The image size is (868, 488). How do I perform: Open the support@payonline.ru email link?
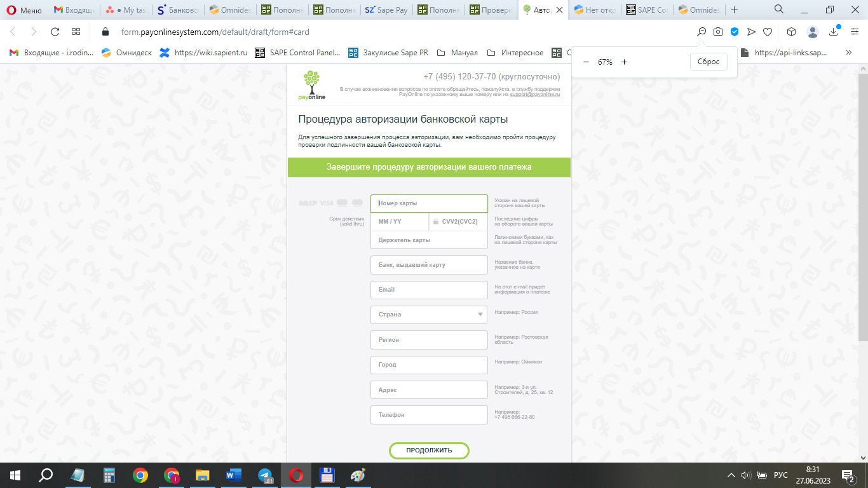535,94
